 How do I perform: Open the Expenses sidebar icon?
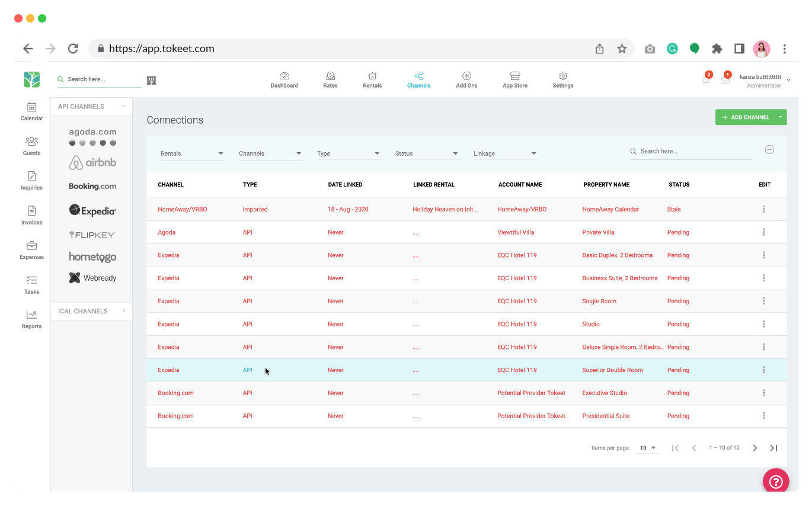pos(31,250)
